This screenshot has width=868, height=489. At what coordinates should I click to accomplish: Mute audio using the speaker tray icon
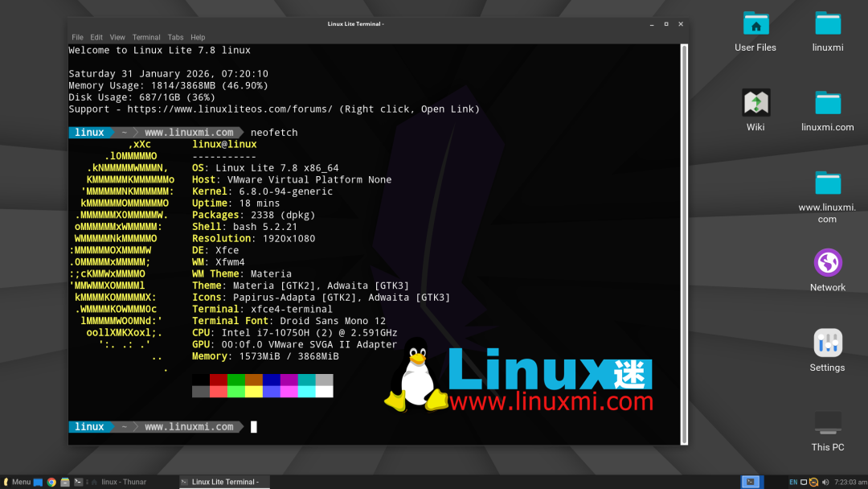pyautogui.click(x=825, y=481)
